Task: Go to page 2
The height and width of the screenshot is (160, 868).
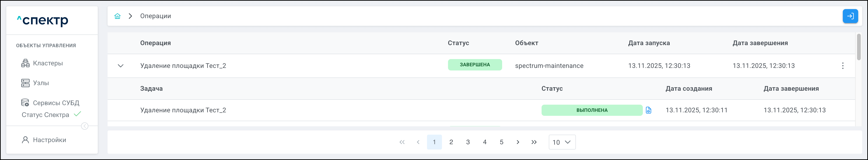Action: [x=451, y=142]
